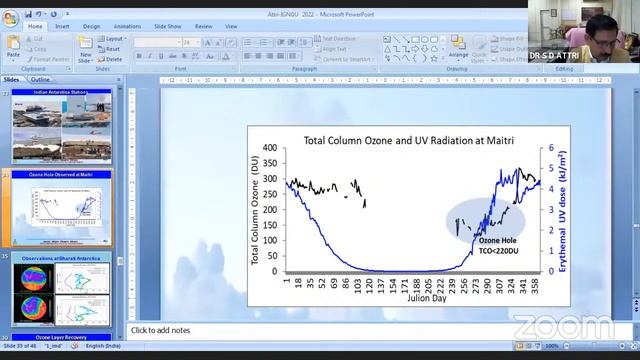Activate the Format Painter
Screen dimensions: 640x360
(48, 60)
